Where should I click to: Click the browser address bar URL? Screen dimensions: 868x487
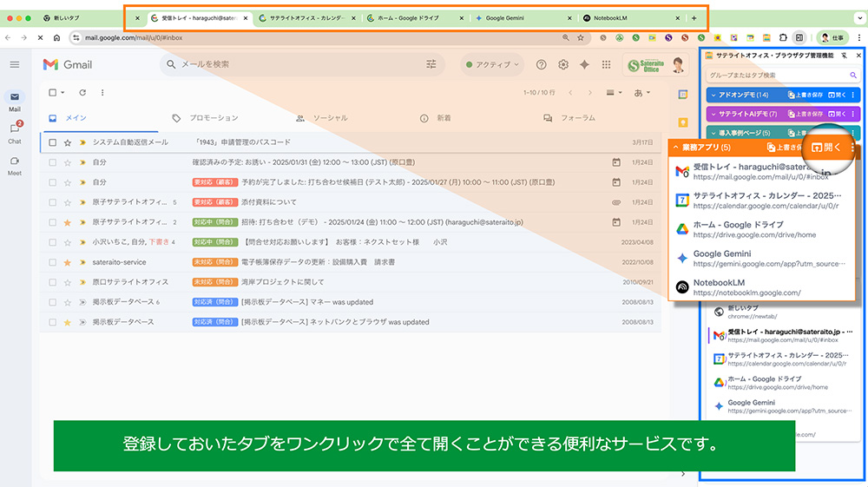click(134, 37)
